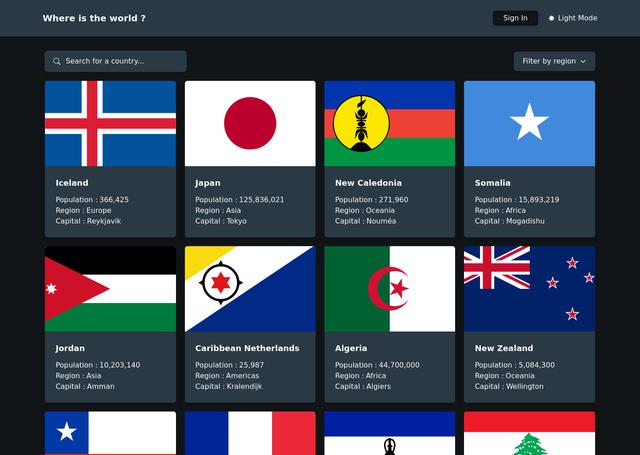Click the Search for a country field
This screenshot has width=640, height=455.
pyautogui.click(x=120, y=61)
